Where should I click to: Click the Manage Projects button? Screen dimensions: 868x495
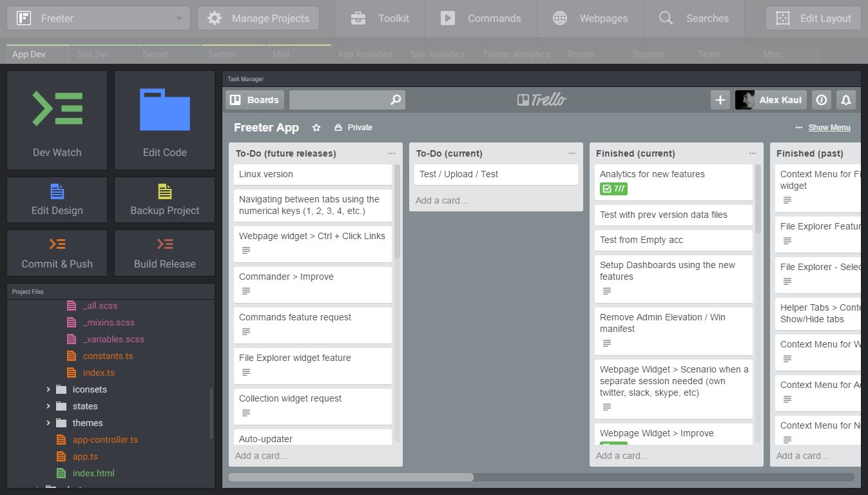(x=258, y=19)
